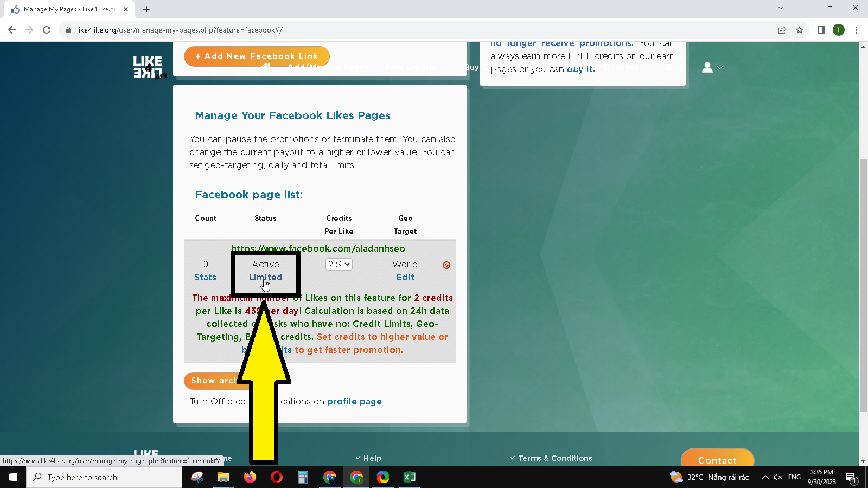Open the Chrome profile avatar T

pos(839,30)
